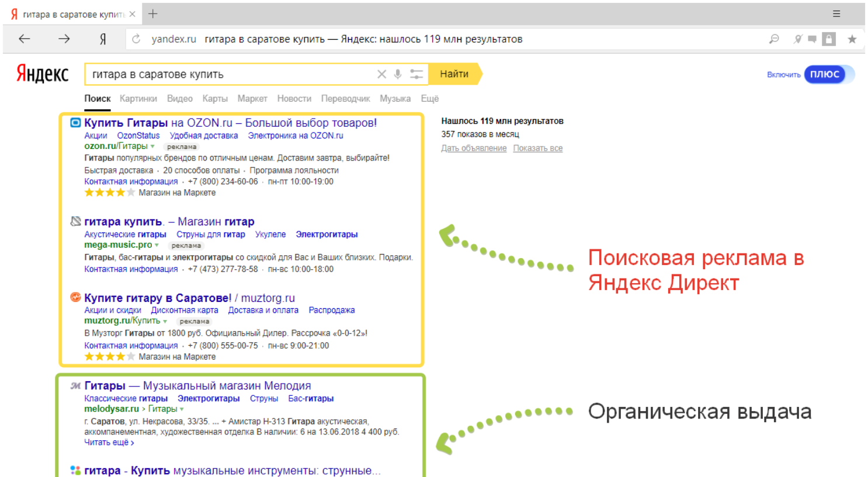Open the browser hamburger menu
Screen dimensions: 868x477
pyautogui.click(x=836, y=14)
